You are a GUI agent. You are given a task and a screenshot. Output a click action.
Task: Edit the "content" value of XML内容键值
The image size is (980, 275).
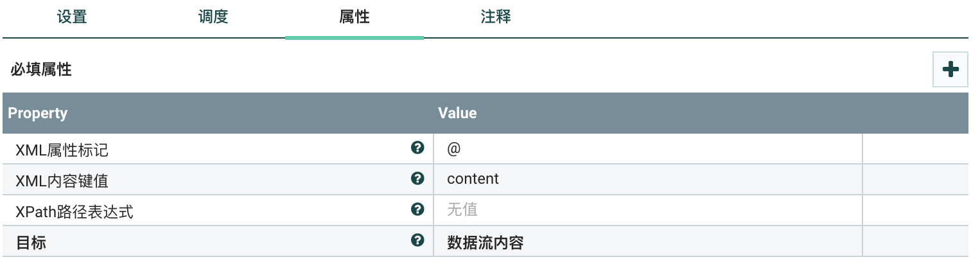tap(647, 179)
